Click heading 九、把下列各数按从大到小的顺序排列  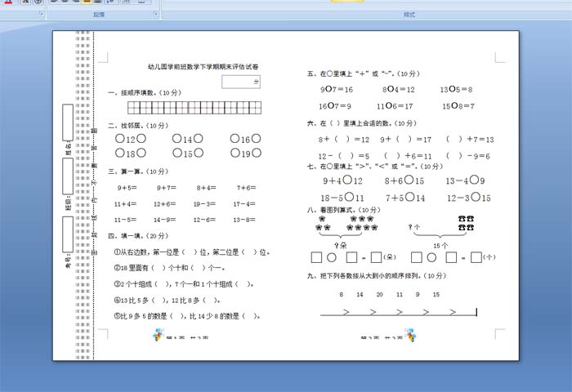(x=377, y=276)
